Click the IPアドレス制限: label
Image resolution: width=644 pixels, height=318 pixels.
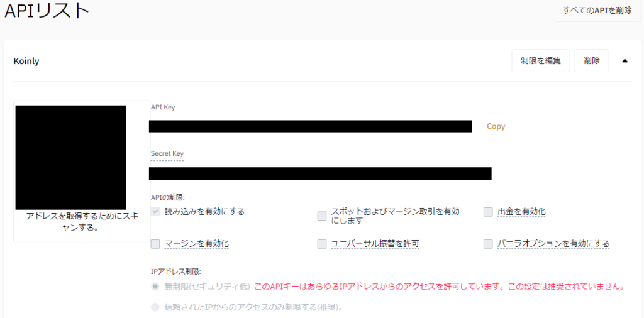tap(176, 271)
